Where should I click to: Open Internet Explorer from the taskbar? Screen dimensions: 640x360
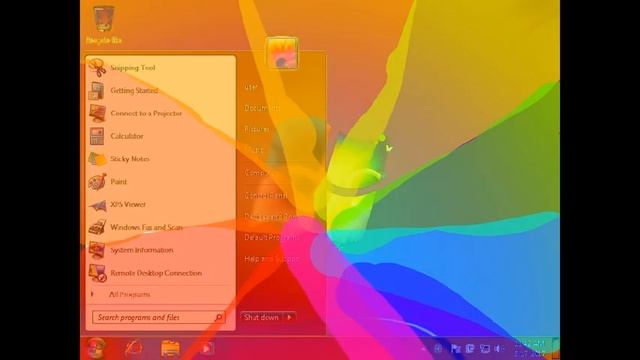133,348
